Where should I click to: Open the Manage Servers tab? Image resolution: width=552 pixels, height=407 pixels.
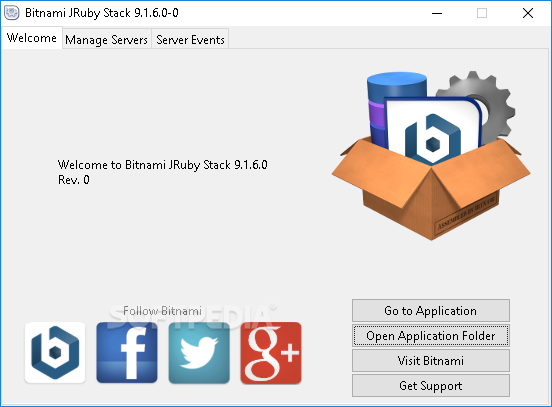(106, 39)
